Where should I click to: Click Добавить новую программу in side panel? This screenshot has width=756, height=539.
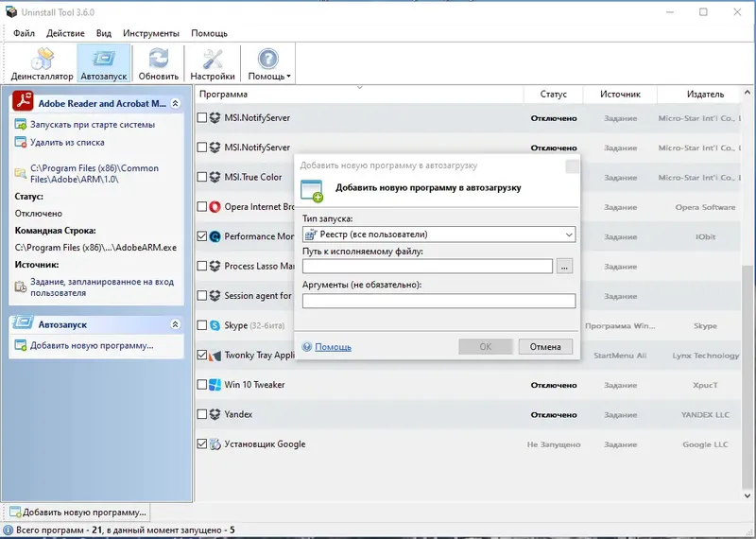(92, 345)
